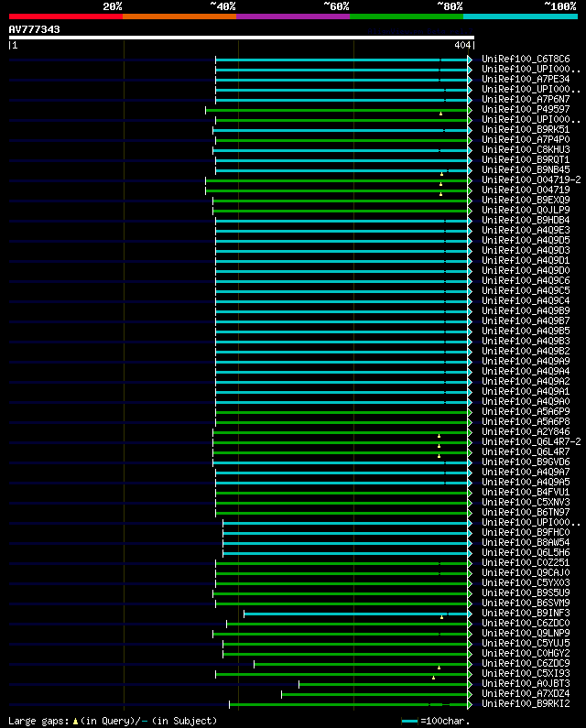Click the UniRef100_A7XDZ4 hit label
This screenshot has width=586, height=728.
(526, 693)
